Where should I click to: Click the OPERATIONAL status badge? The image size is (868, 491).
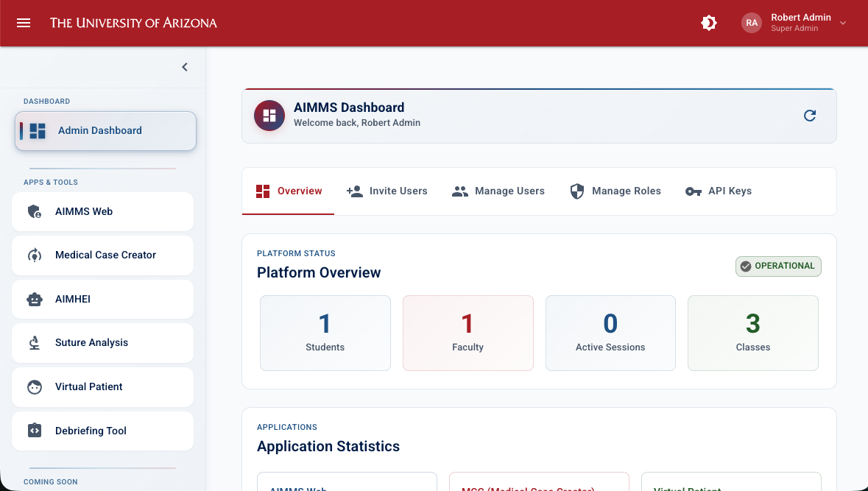[x=778, y=266]
